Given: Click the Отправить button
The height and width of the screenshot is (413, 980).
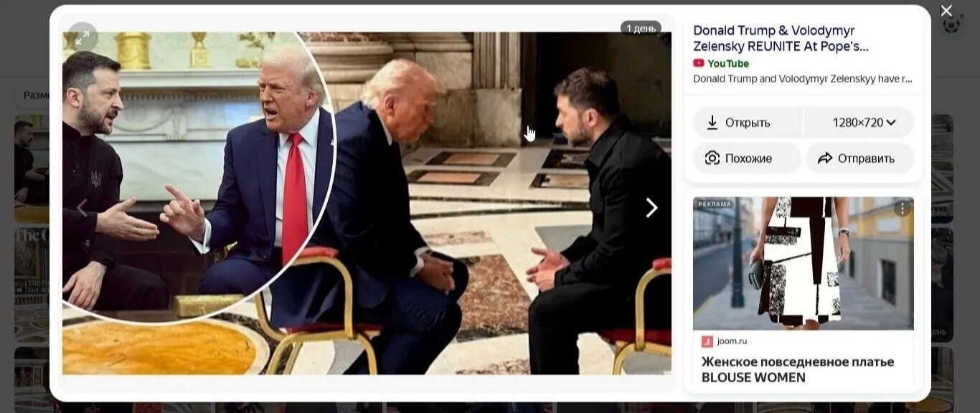Looking at the screenshot, I should (x=859, y=158).
